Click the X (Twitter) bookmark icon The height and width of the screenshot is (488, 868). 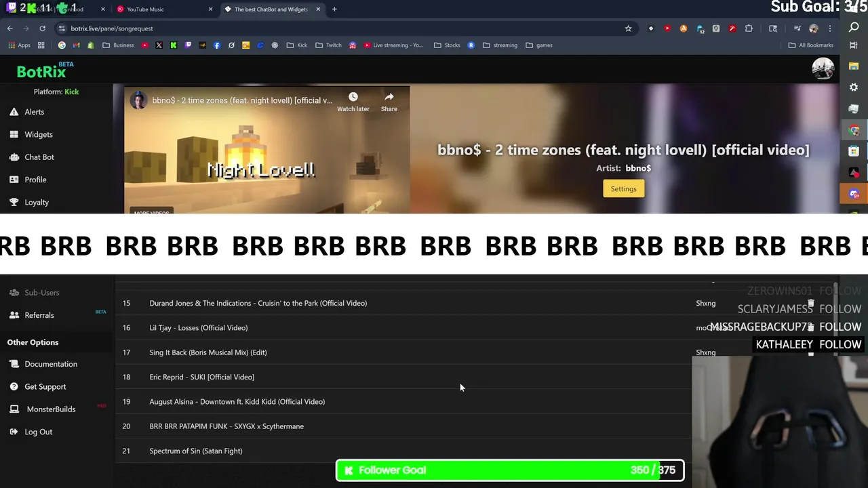(159, 45)
